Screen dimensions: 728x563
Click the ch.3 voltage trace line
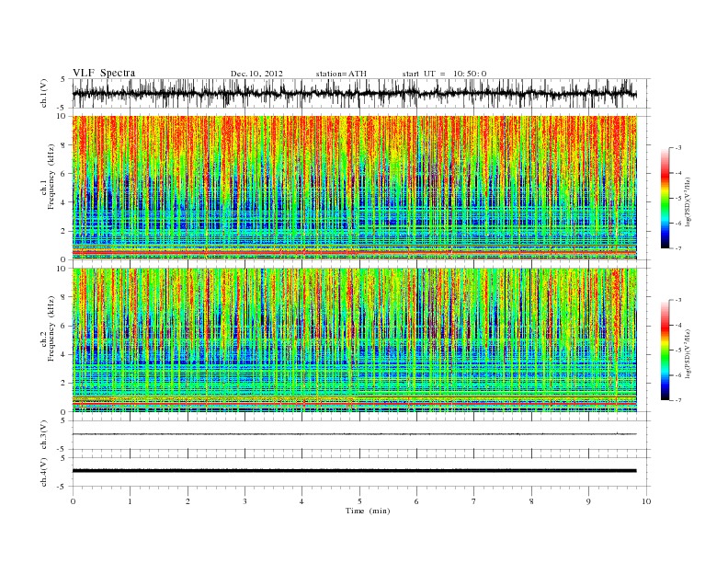[x=354, y=434]
